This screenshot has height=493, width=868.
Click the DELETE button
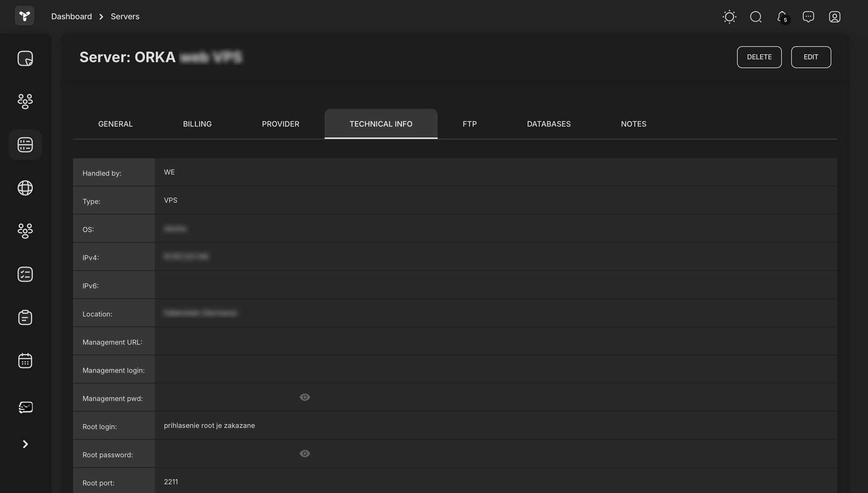759,57
